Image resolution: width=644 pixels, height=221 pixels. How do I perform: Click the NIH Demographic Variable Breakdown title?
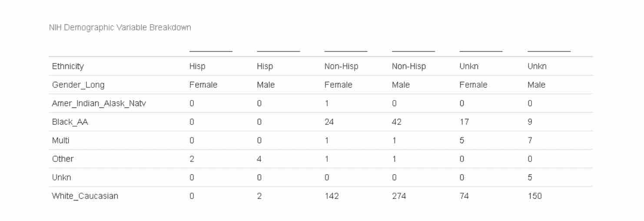[120, 27]
